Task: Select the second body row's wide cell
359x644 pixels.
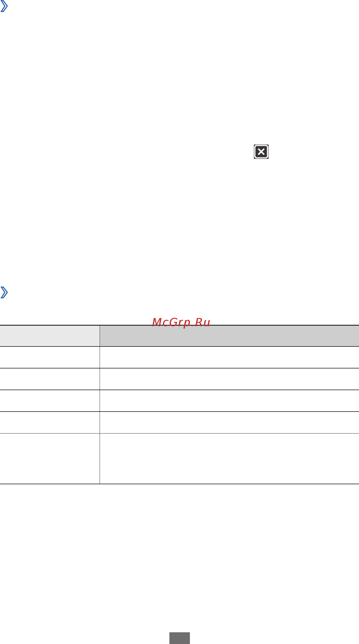Action: [x=229, y=379]
